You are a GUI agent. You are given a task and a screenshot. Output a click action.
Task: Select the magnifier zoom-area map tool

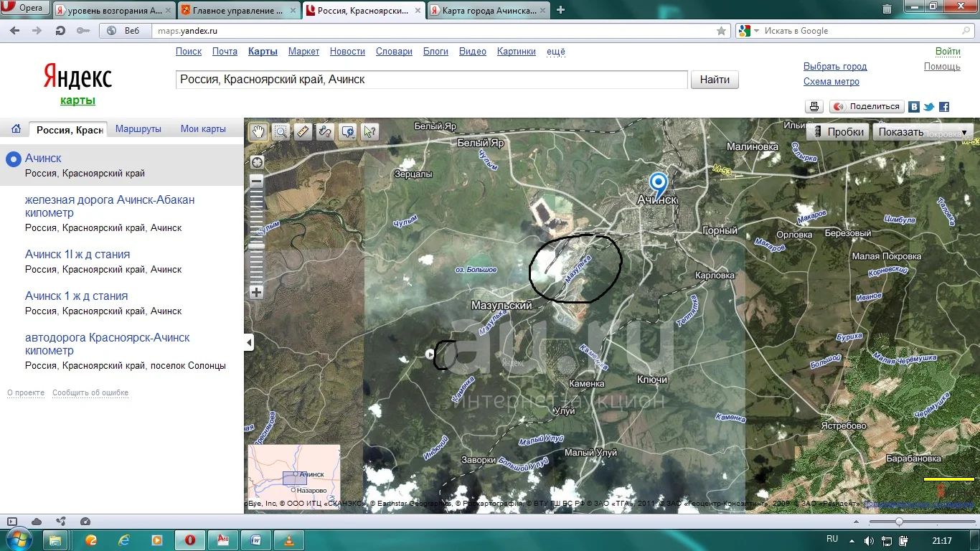(281, 131)
